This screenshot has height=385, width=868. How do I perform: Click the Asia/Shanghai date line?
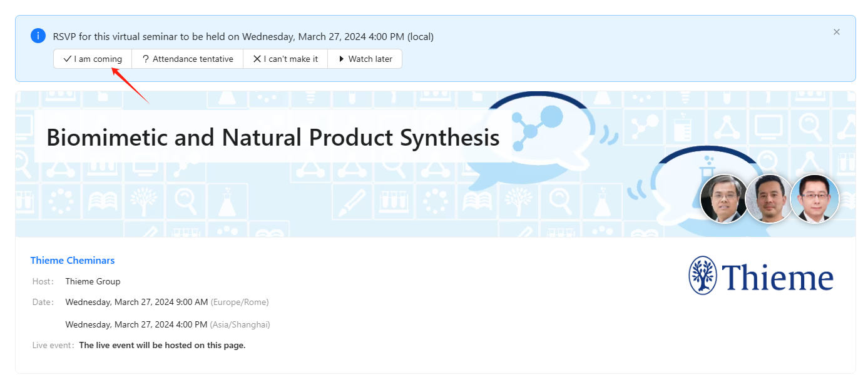167,325
